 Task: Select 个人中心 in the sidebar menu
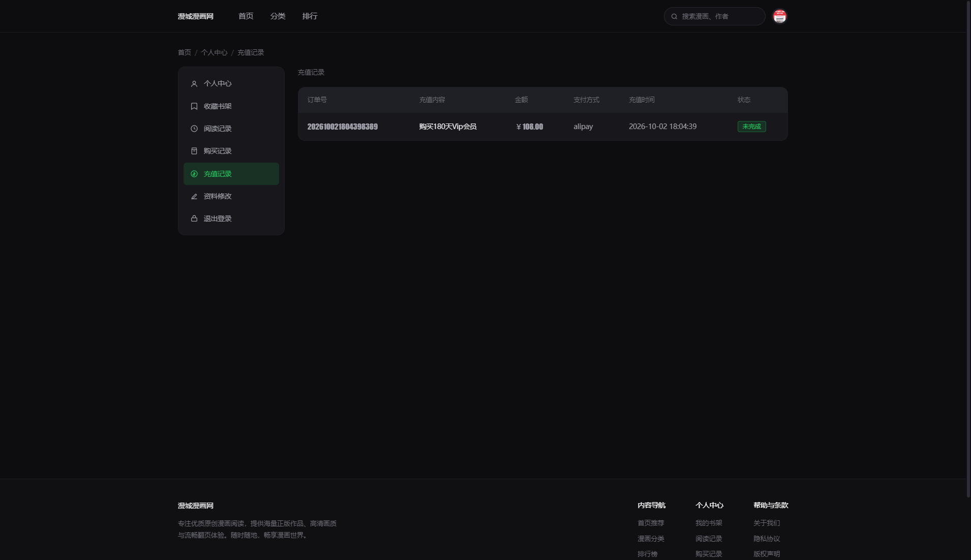coord(231,84)
